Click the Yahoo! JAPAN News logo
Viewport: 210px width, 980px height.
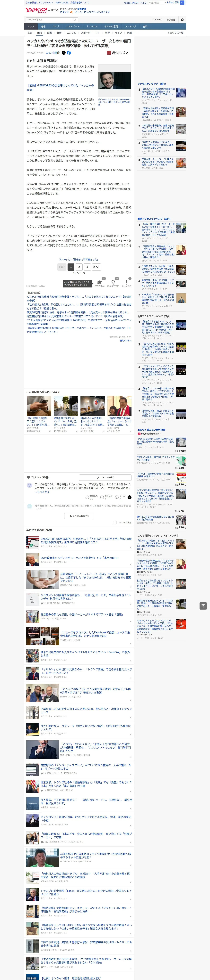[42, 10]
